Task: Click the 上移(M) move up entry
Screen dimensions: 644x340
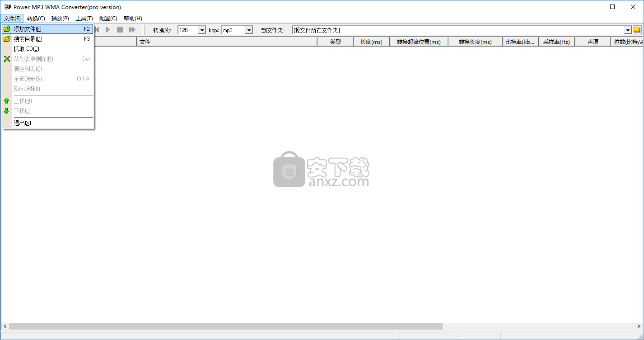Action: pyautogui.click(x=47, y=101)
